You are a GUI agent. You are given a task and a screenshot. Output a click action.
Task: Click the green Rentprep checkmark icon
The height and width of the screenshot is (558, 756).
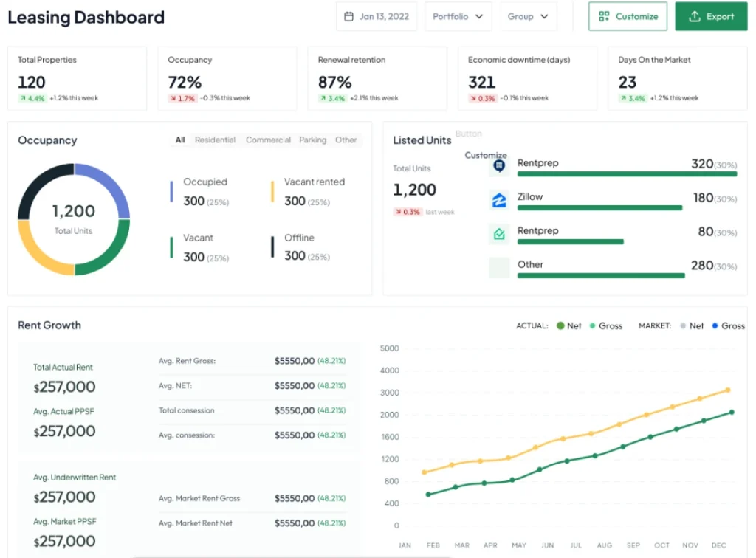pos(499,234)
